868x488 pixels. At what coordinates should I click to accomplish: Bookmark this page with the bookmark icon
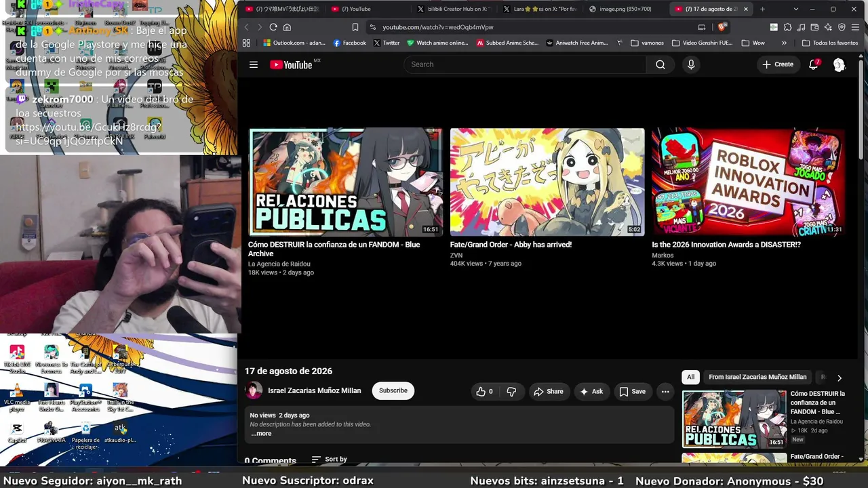tap(355, 27)
